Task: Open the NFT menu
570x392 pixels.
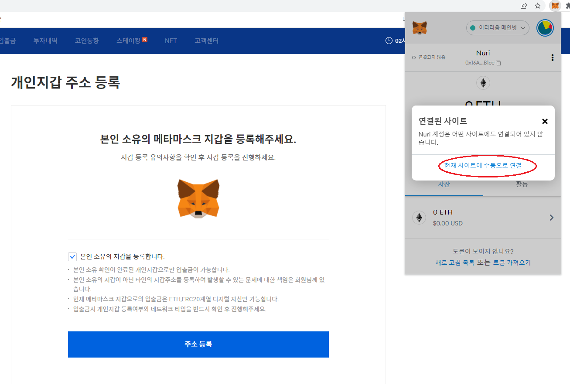Action: [171, 41]
